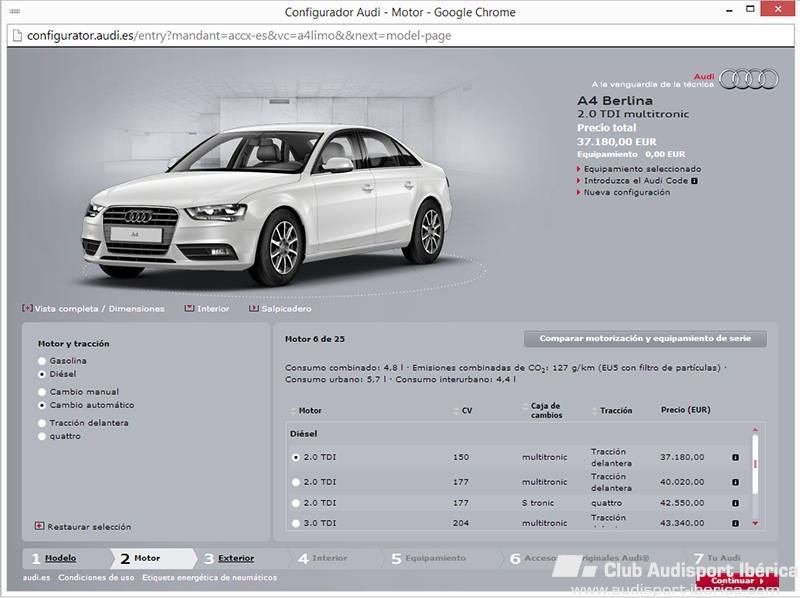Click the page icon in address bar
The height and width of the screenshot is (598, 800).
17,36
